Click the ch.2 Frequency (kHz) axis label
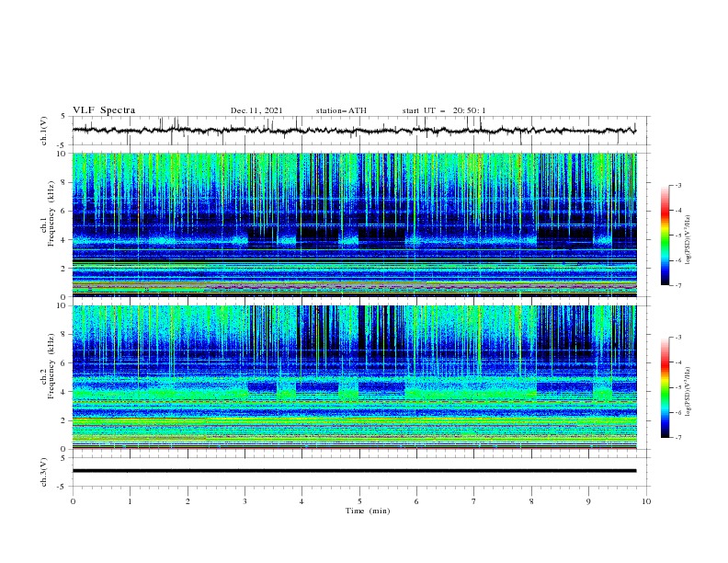The height and width of the screenshot is (563, 728). click(48, 365)
